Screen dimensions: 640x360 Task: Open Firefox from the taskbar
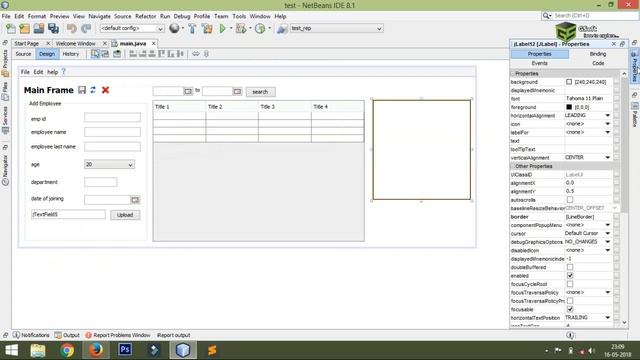[x=96, y=350]
